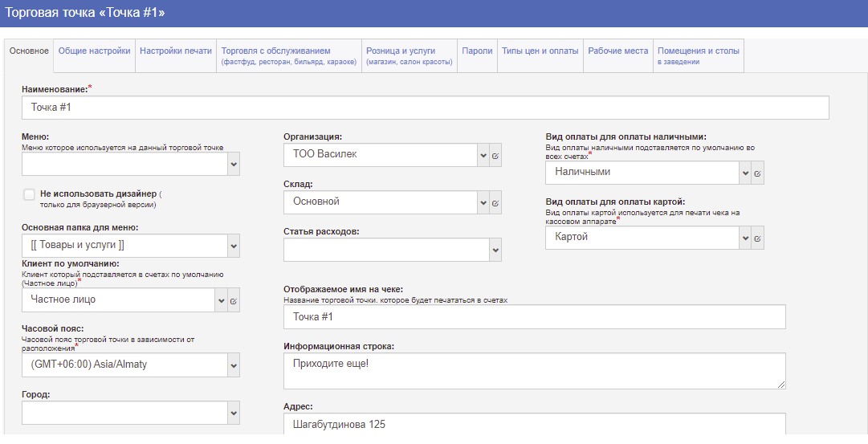Select the Пароли tab
The height and width of the screenshot is (444, 868).
pos(477,51)
